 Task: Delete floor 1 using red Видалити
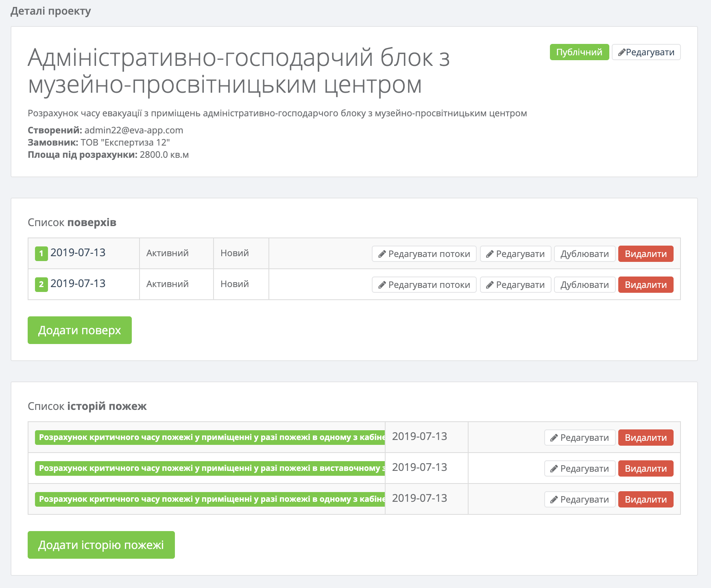(x=646, y=254)
